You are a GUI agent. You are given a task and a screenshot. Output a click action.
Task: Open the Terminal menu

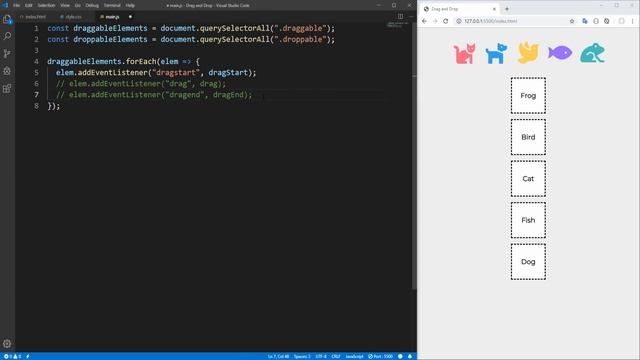[112, 5]
